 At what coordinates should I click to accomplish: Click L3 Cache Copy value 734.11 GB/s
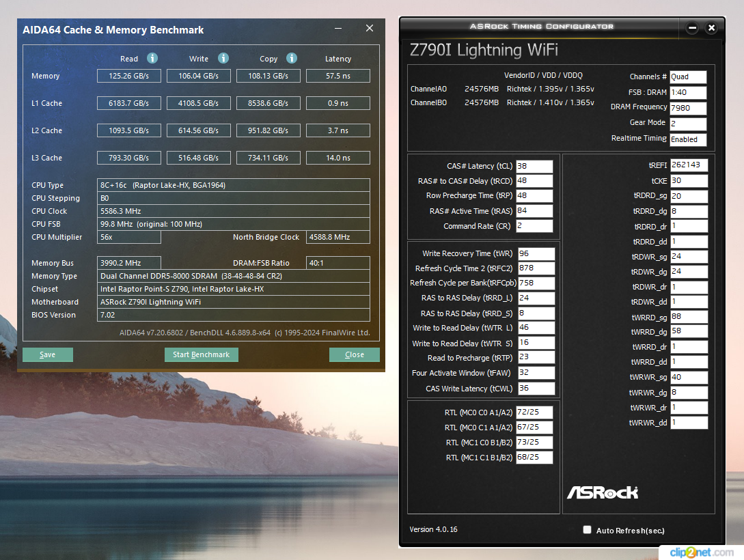click(x=268, y=158)
